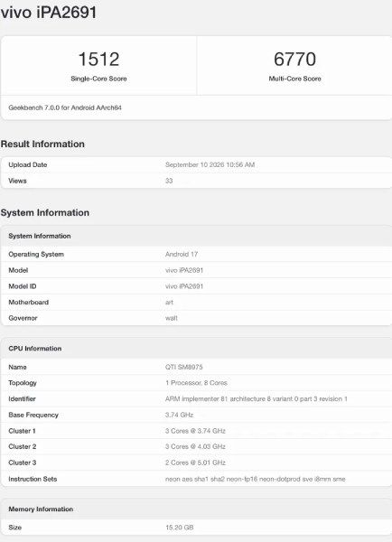
Task: Click the 'Result Information' heading
Action: coord(42,145)
